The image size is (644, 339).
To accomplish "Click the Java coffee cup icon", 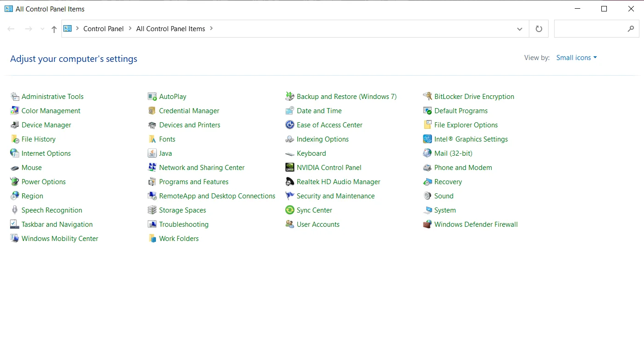I will click(152, 153).
